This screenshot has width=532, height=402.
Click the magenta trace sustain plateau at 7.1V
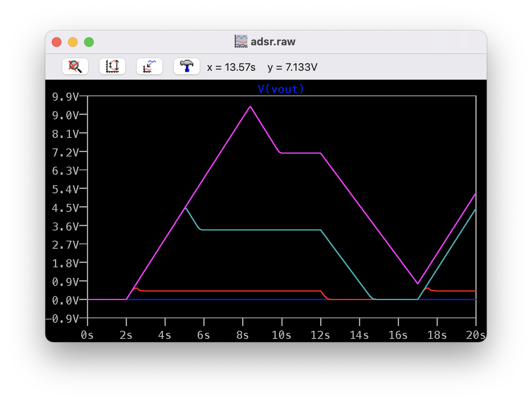(300, 153)
